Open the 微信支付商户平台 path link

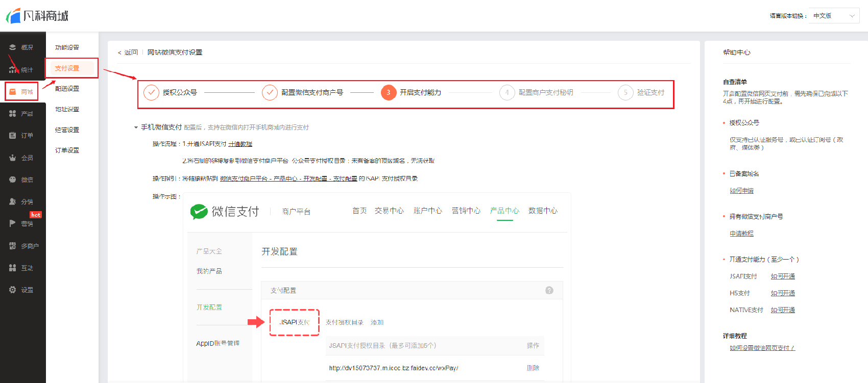[288, 178]
